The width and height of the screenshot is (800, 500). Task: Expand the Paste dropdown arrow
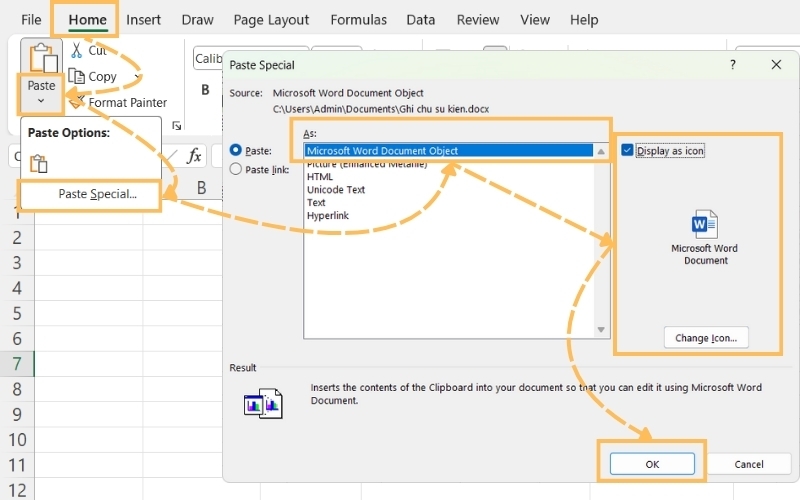pyautogui.click(x=41, y=101)
